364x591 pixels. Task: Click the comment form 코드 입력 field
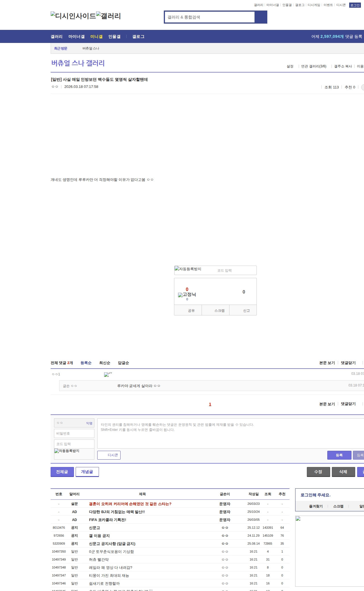pyautogui.click(x=74, y=444)
